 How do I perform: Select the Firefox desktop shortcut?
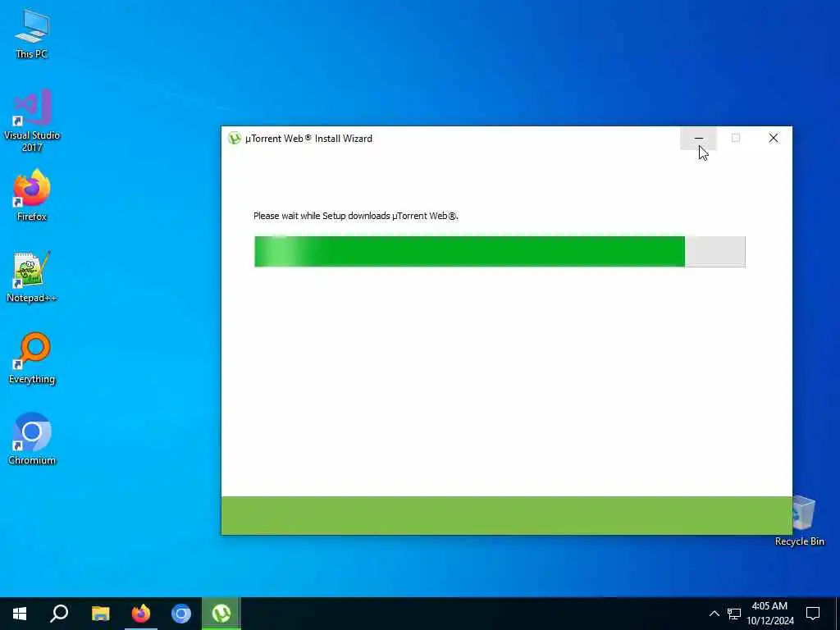click(32, 195)
